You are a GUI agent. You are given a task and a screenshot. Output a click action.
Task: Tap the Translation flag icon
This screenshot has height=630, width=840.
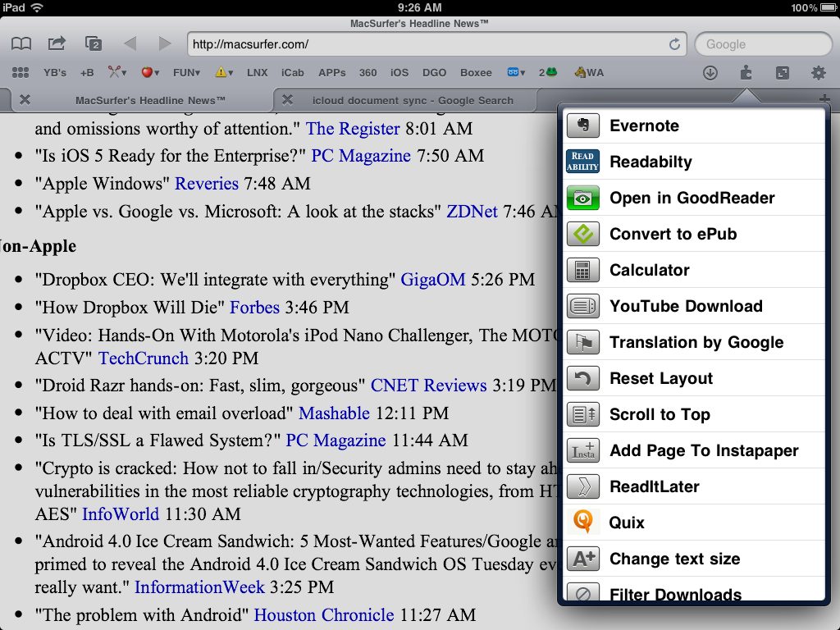pyautogui.click(x=583, y=342)
